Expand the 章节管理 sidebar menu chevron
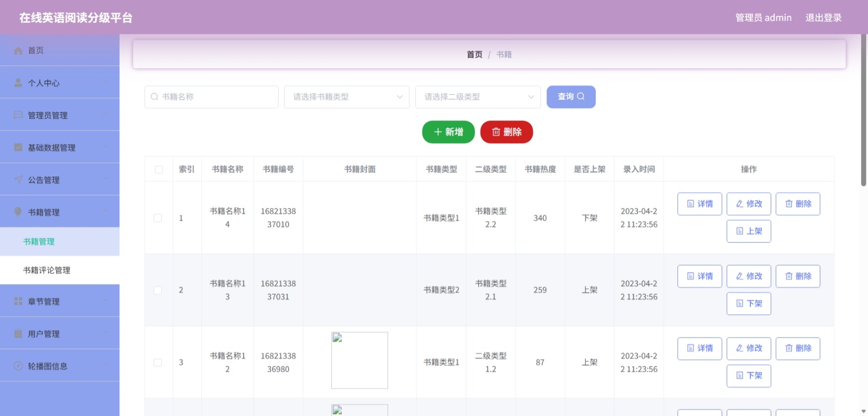This screenshot has width=868, height=416. tap(105, 300)
